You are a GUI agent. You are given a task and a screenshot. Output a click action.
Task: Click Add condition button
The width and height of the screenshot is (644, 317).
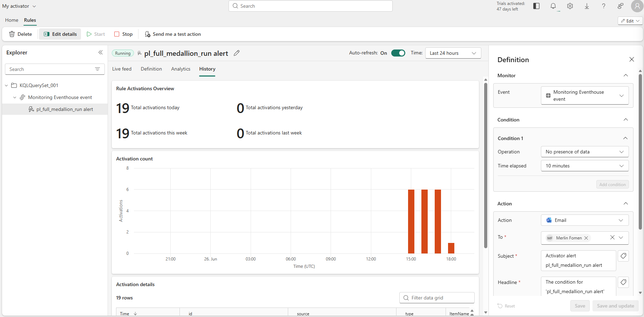coord(612,185)
